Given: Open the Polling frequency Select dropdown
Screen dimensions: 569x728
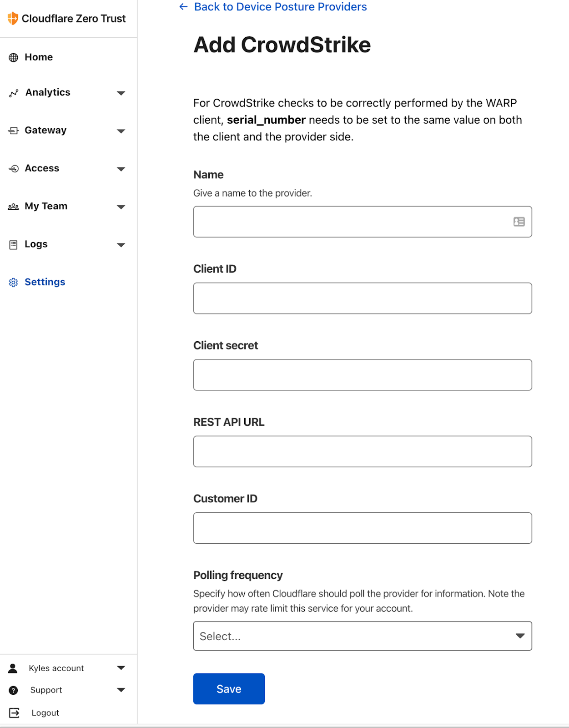Looking at the screenshot, I should click(x=363, y=636).
